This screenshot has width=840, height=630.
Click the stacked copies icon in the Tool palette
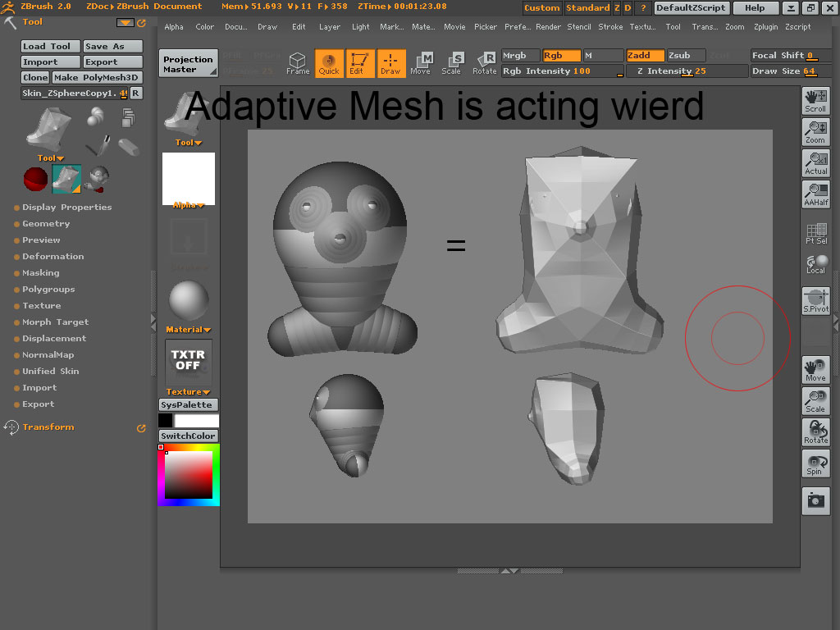[128, 117]
